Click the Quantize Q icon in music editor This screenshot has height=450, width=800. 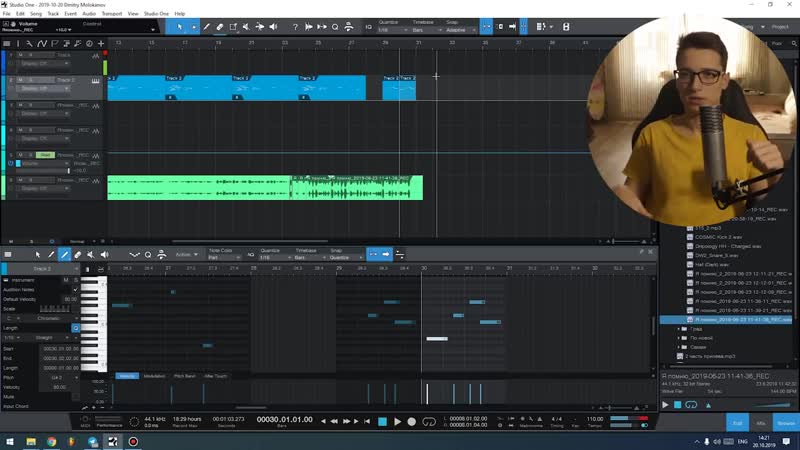coord(148,254)
